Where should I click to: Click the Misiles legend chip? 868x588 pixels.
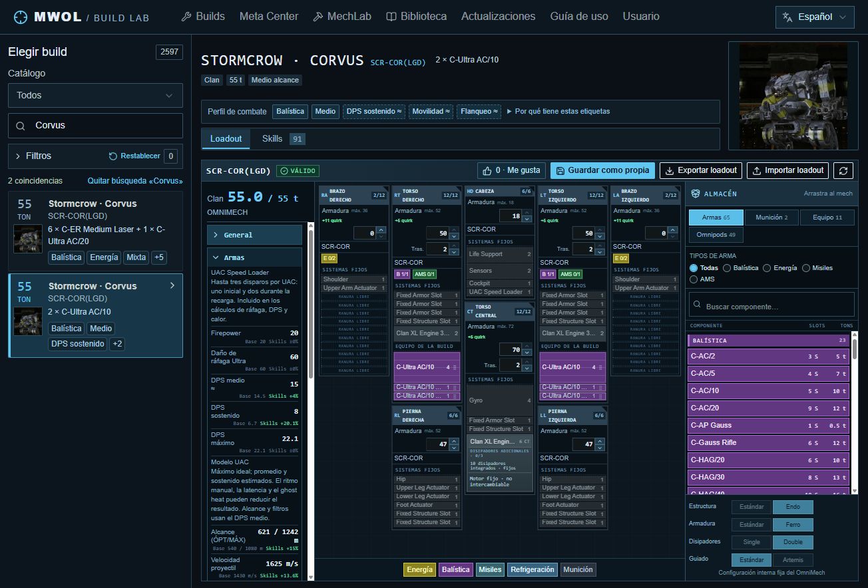pyautogui.click(x=490, y=570)
